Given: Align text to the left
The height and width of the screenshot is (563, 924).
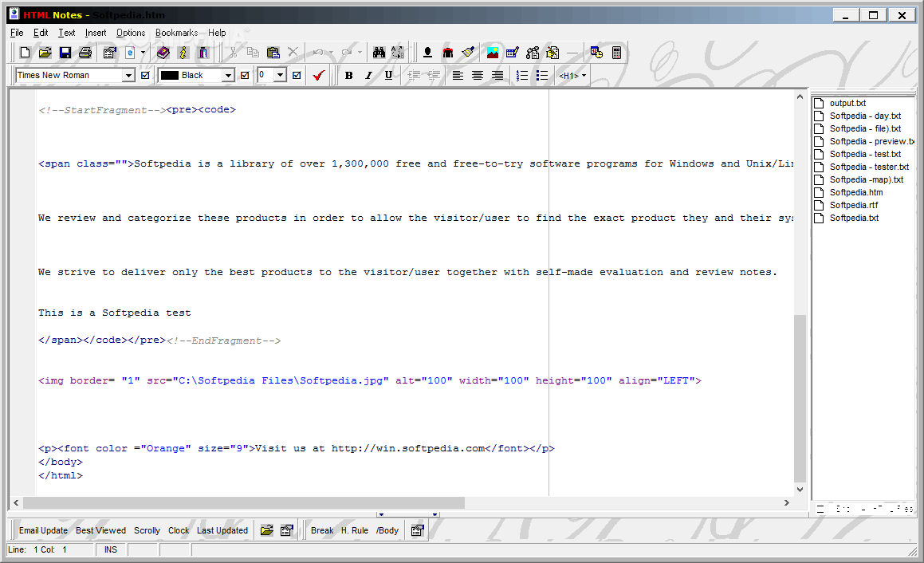Looking at the screenshot, I should pos(458,76).
